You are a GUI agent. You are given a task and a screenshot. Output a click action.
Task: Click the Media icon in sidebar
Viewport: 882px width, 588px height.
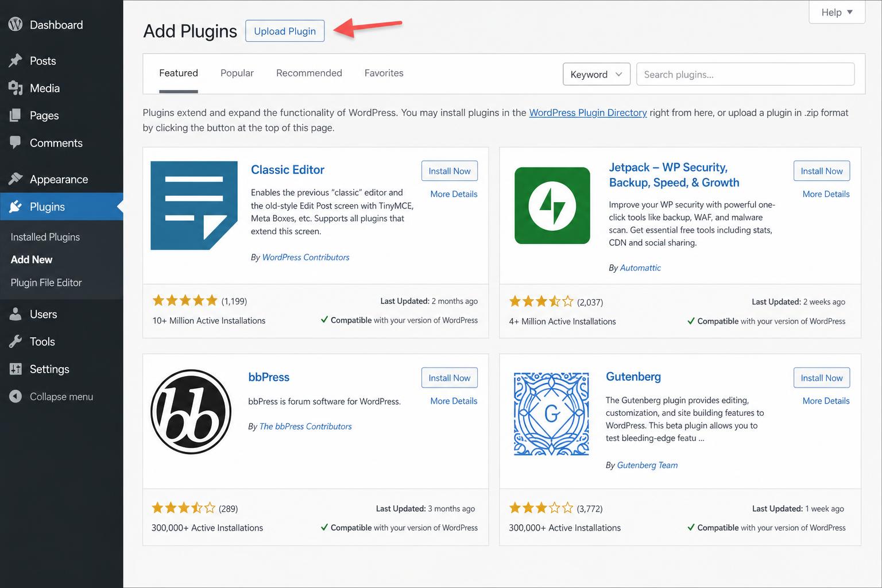pos(16,88)
